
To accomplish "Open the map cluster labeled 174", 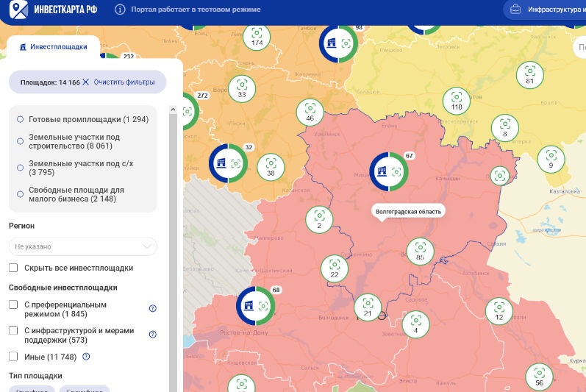I will pos(257,37).
